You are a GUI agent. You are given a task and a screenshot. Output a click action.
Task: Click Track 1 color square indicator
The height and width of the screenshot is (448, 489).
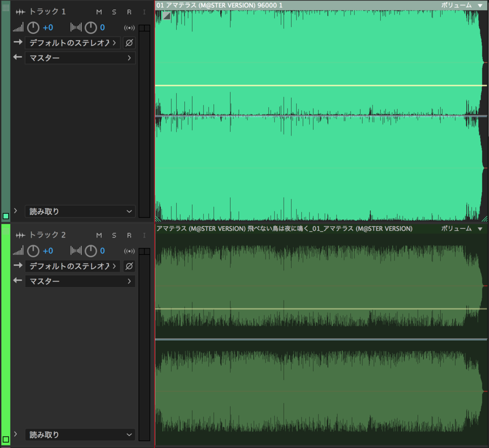pos(6,216)
